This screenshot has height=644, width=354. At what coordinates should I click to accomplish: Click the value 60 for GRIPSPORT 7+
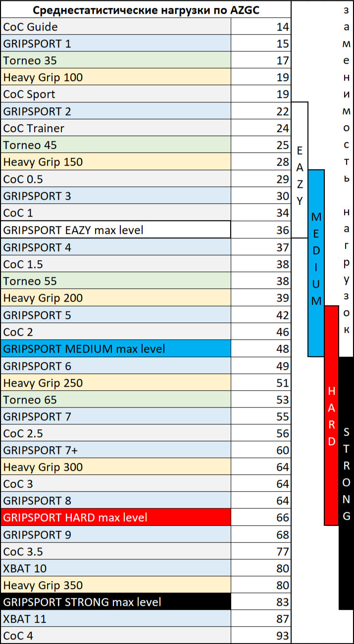click(261, 450)
